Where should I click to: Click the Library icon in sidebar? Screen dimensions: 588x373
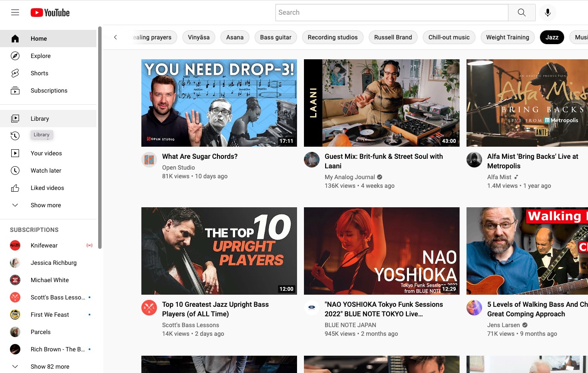pyautogui.click(x=15, y=119)
